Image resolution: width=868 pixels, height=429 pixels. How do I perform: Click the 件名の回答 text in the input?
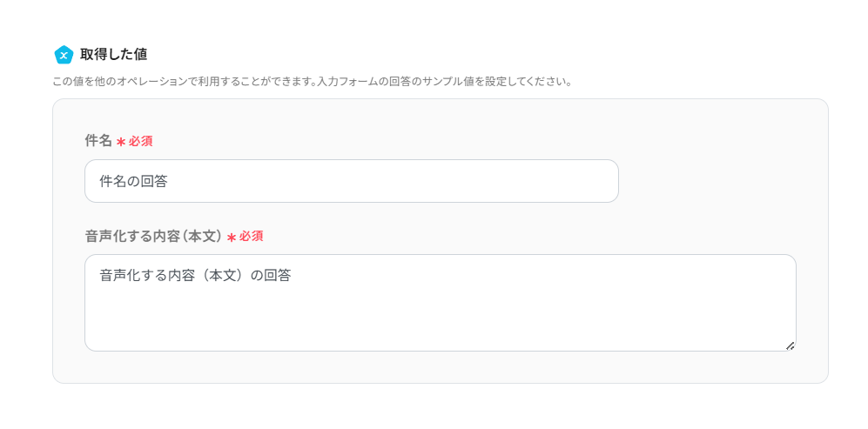click(133, 181)
